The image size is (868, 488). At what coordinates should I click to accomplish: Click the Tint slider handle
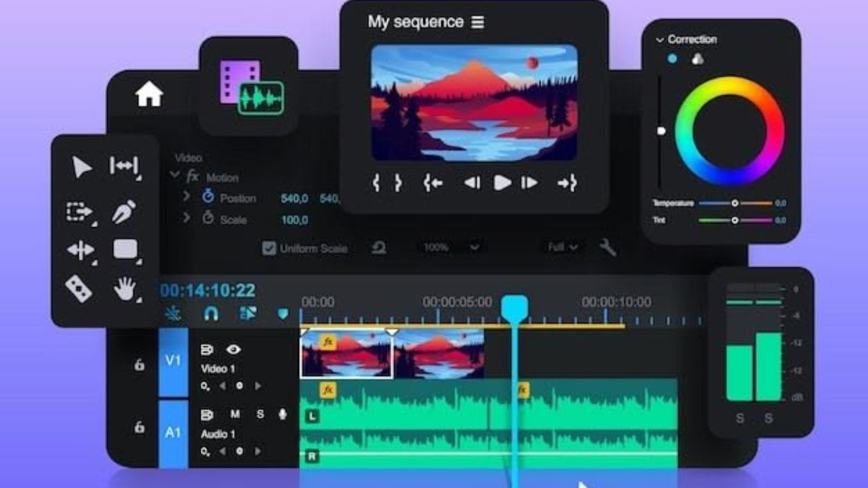(x=734, y=220)
